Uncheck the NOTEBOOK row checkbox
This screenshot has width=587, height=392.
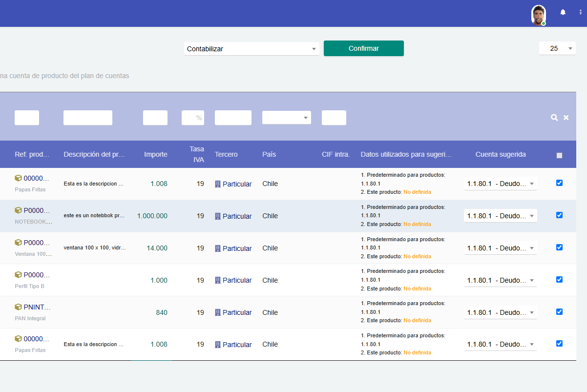click(559, 215)
